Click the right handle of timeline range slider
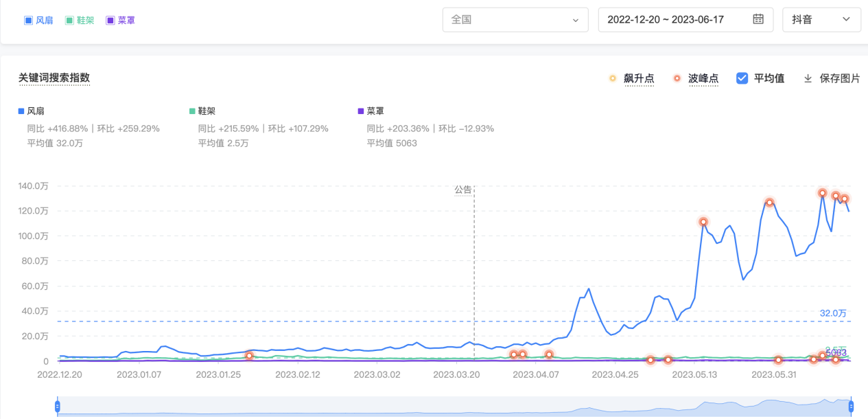 coord(851,406)
